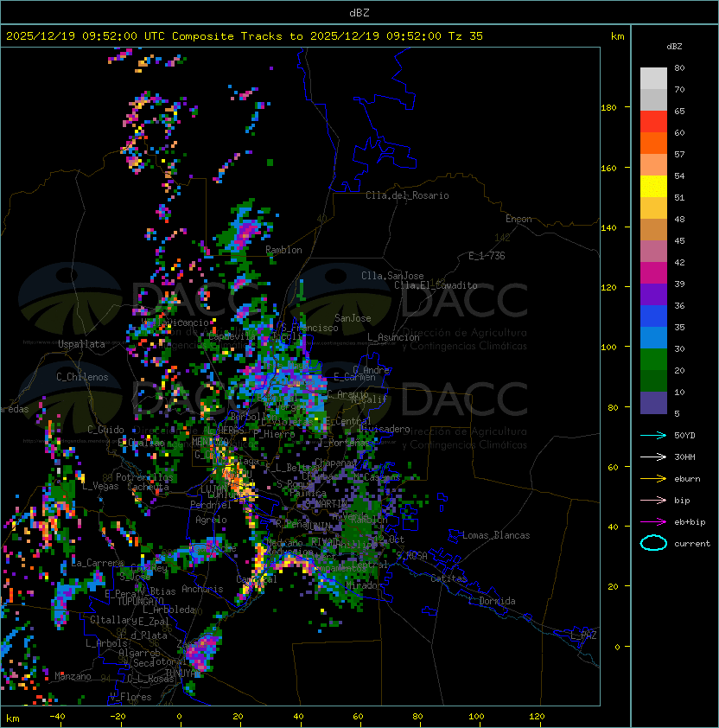Click the C_Guido map label
The width and height of the screenshot is (719, 728).
coord(105,430)
